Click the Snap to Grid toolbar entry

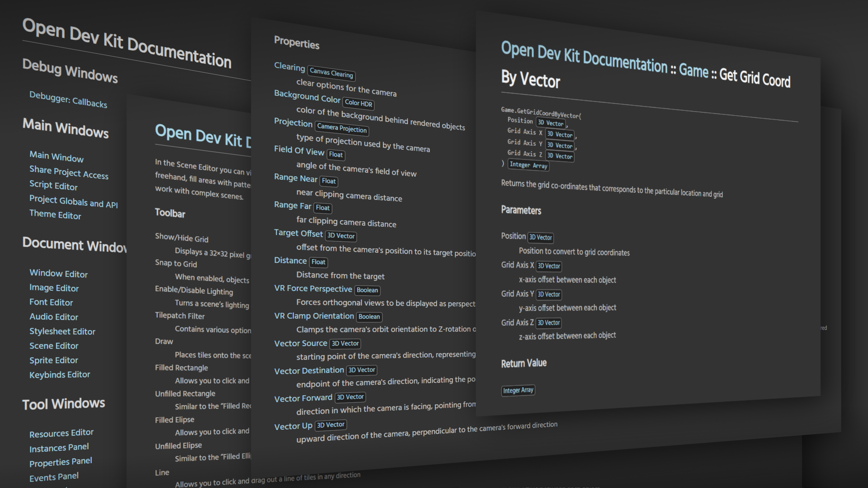(x=176, y=263)
